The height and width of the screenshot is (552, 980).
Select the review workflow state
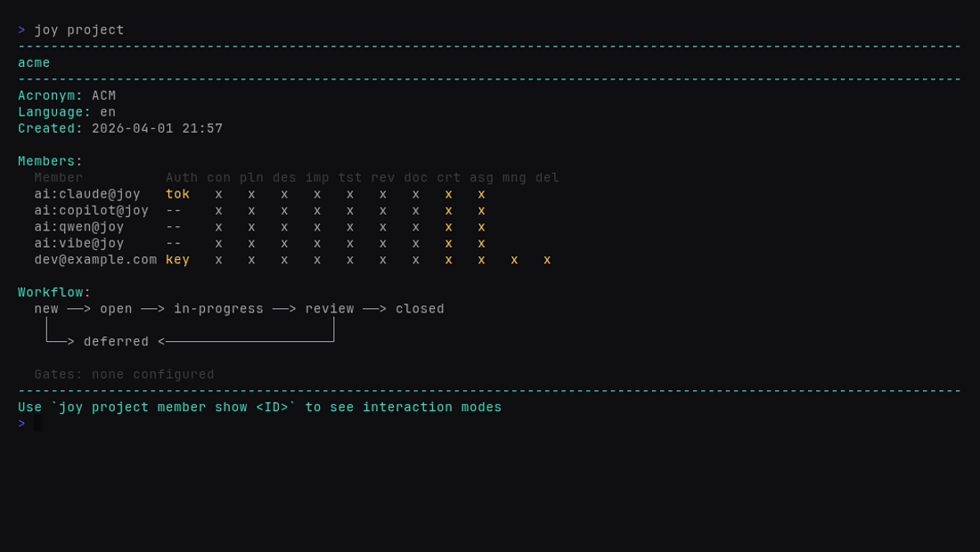(330, 308)
